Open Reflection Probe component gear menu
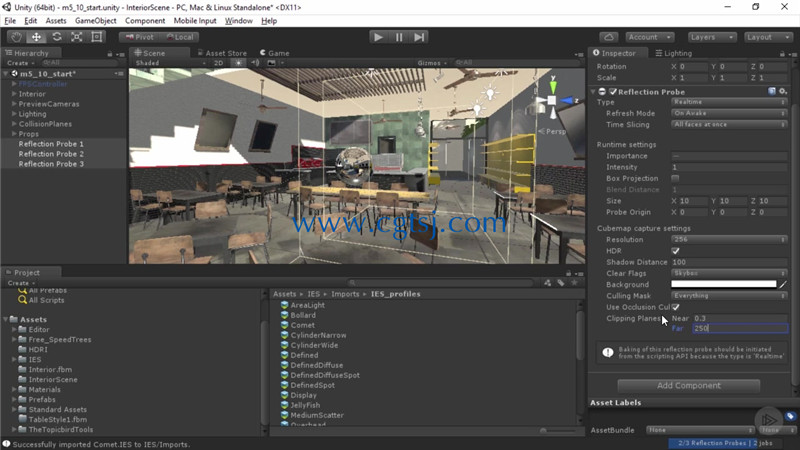Viewport: 800px width, 450px height. click(x=783, y=91)
